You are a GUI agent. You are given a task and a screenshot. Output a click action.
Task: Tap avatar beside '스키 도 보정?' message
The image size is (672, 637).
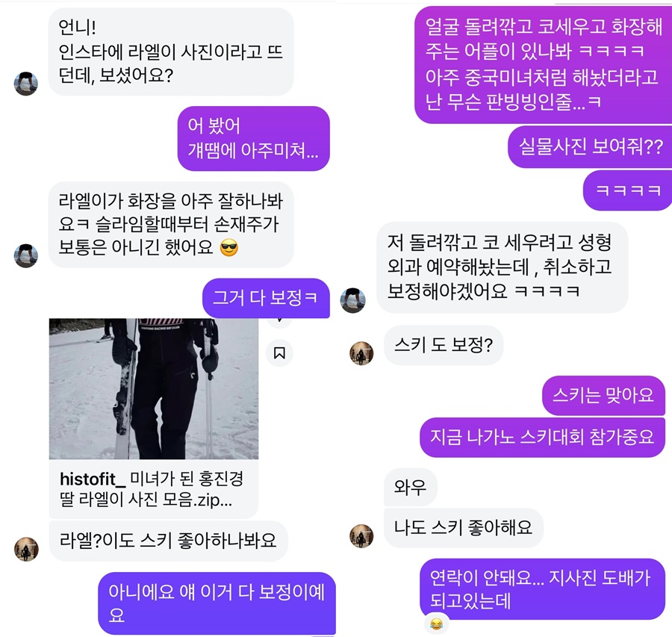click(x=361, y=353)
